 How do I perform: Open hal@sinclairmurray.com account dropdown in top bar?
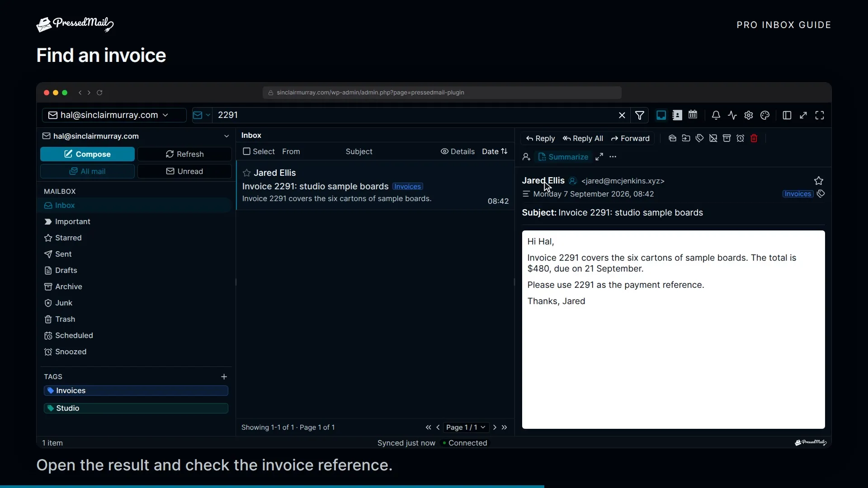coord(114,115)
